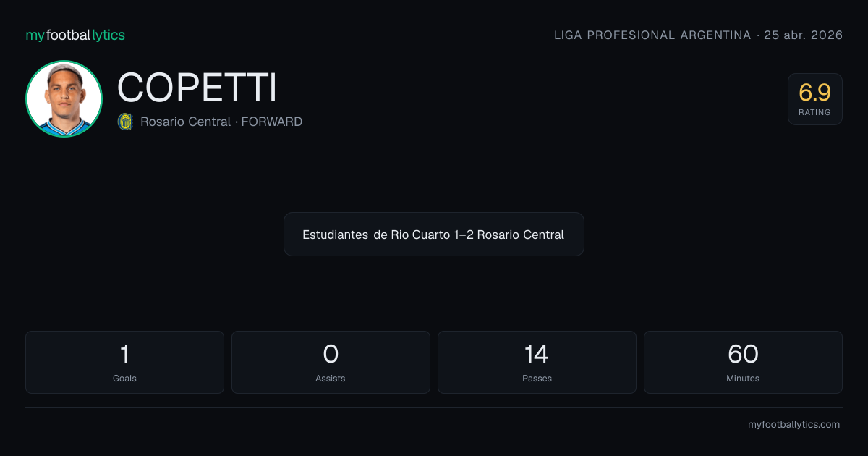Click the Passes stat card
Screen dimensions: 868x456
pos(537,362)
